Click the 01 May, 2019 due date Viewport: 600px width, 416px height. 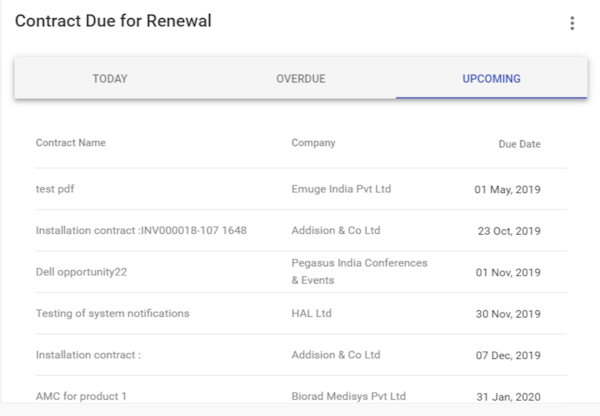[507, 190]
